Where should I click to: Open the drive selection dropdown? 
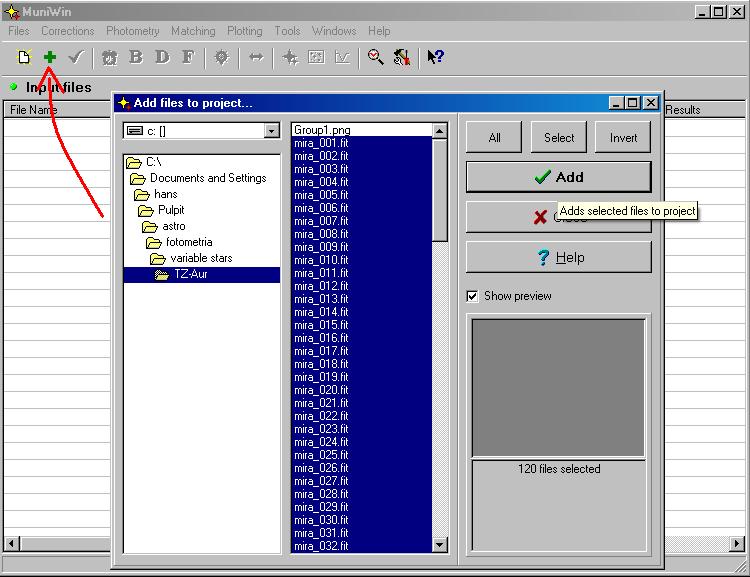(x=271, y=131)
